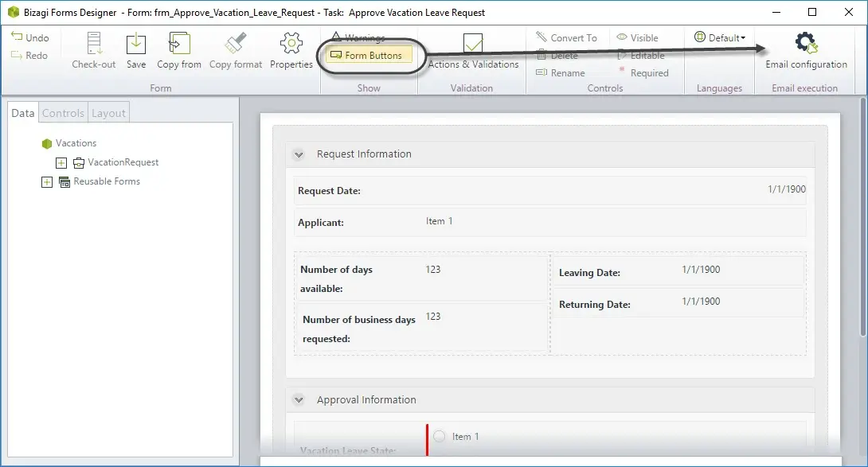The height and width of the screenshot is (467, 868).
Task: Select the Leaving Date field
Action: 678,271
